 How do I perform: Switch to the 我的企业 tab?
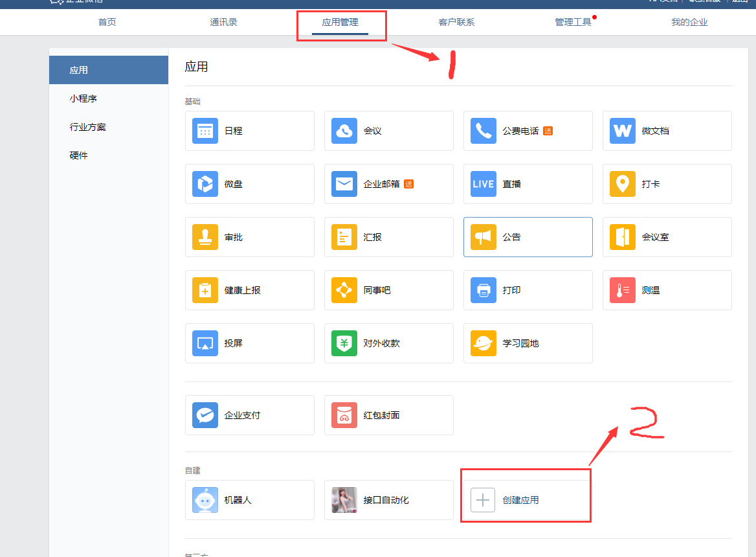689,22
